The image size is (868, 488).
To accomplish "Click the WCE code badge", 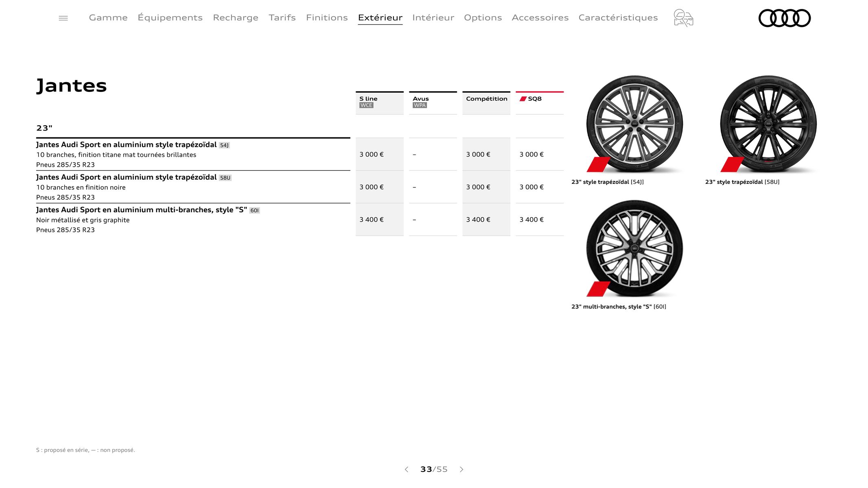I will point(366,105).
